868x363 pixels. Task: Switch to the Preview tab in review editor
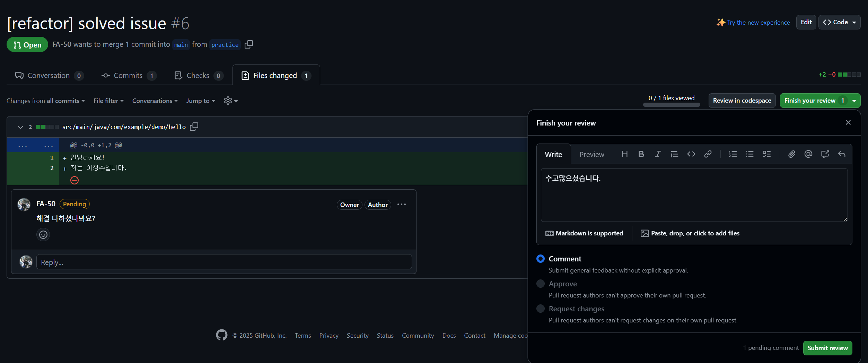click(x=591, y=155)
